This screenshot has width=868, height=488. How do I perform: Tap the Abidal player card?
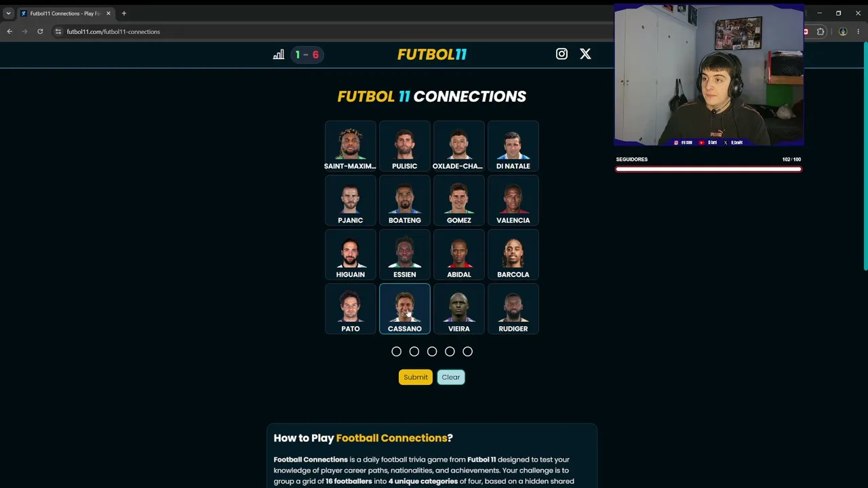tap(459, 254)
